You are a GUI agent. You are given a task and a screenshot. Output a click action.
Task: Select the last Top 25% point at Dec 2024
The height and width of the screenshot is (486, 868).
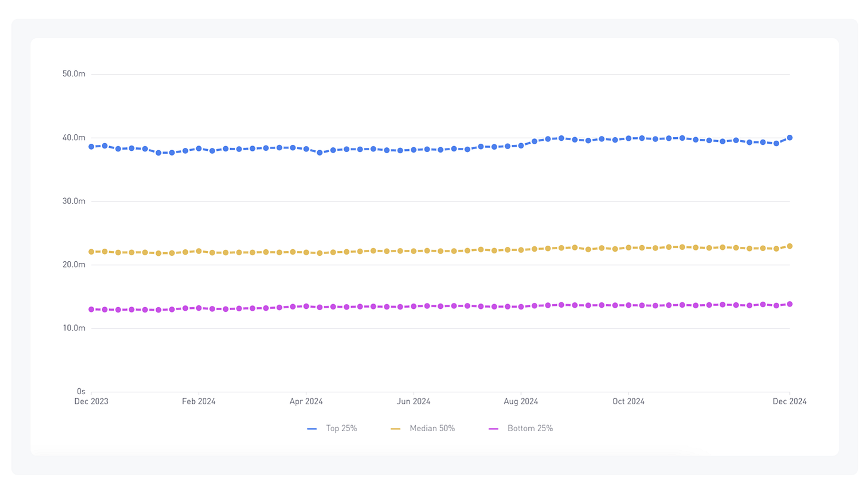(790, 138)
